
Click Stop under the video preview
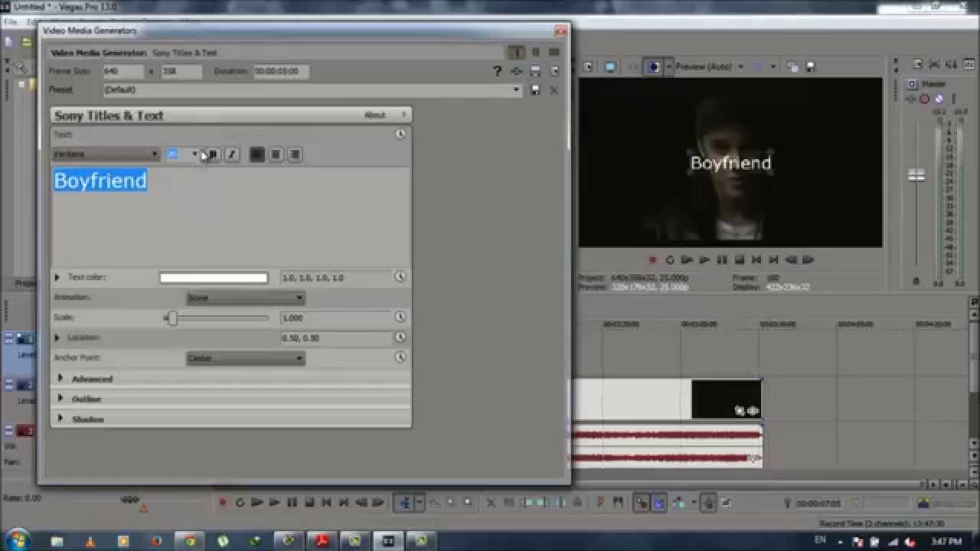click(x=739, y=259)
